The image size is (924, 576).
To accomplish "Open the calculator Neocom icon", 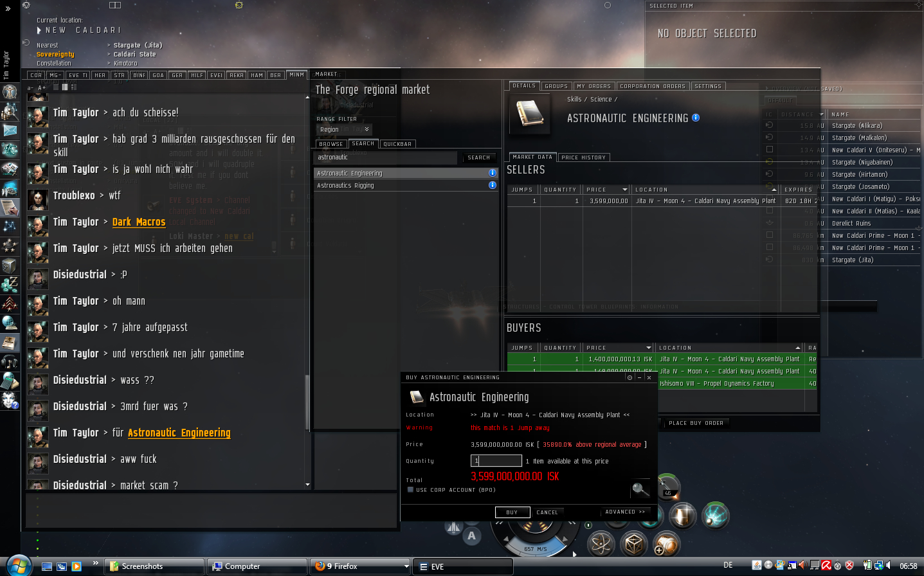I will [10, 381].
